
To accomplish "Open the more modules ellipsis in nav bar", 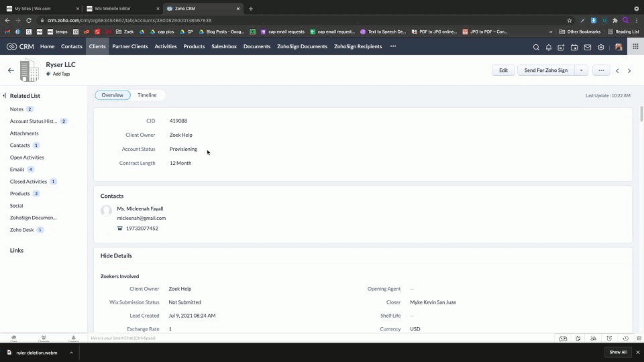I will (x=393, y=46).
